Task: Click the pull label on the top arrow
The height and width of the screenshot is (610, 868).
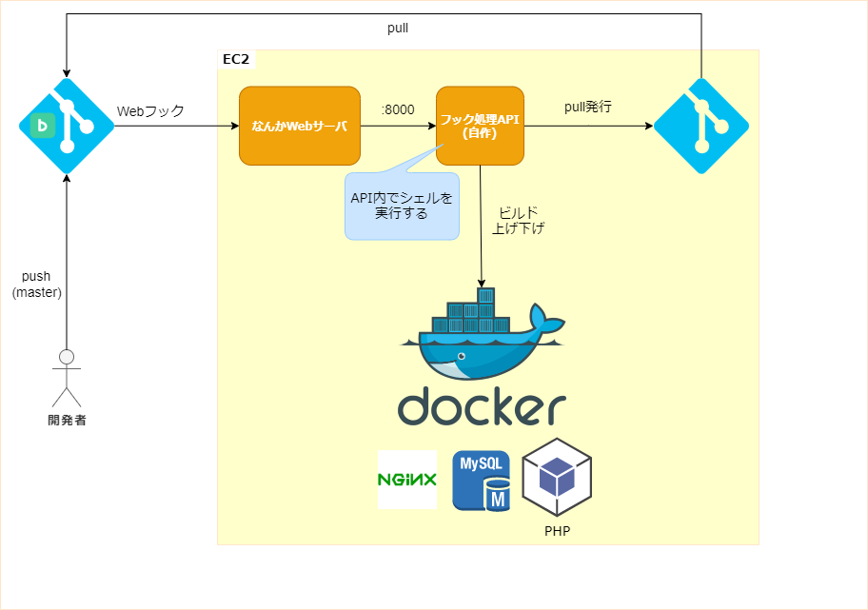Action: tap(398, 28)
